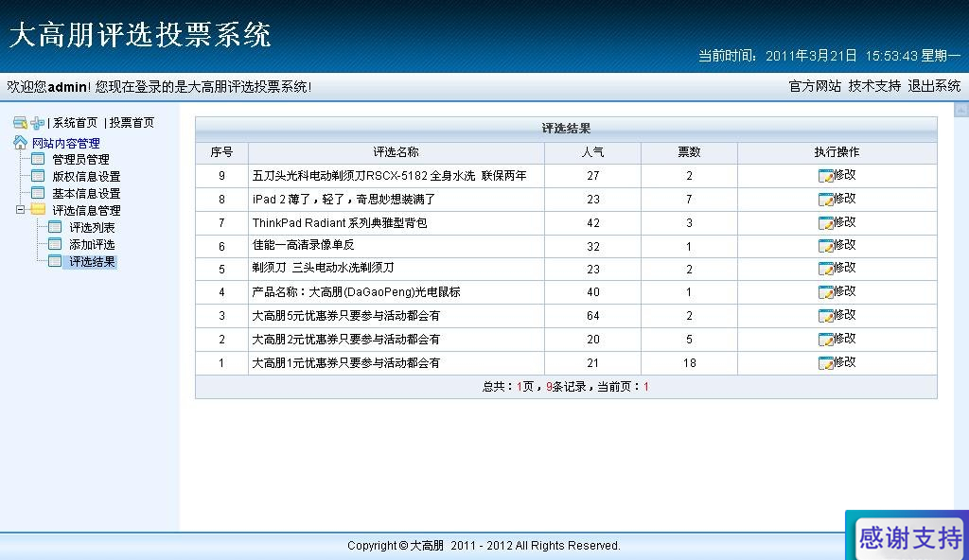Click edit icon for 大高朋1元优惠券 row

pyautogui.click(x=825, y=363)
